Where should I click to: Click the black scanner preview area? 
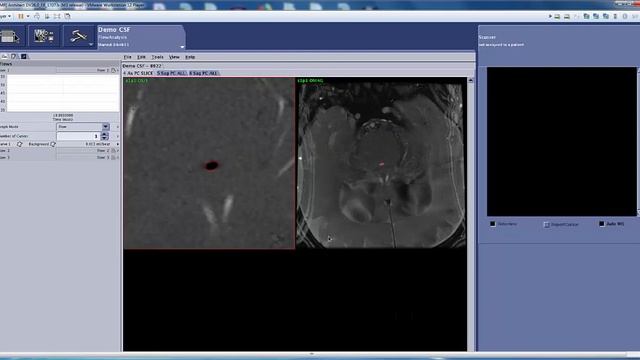click(562, 141)
